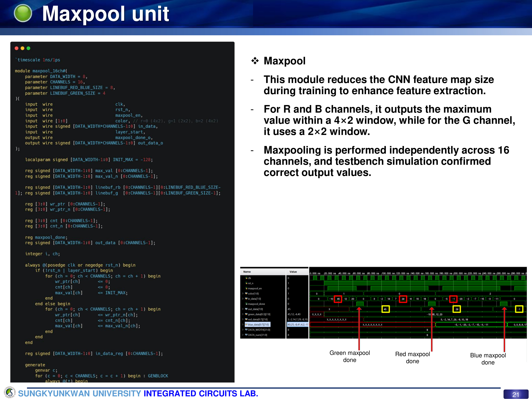Click the maxpool_en signal icon
Viewport: 532px width, 399px height.
tap(246, 288)
